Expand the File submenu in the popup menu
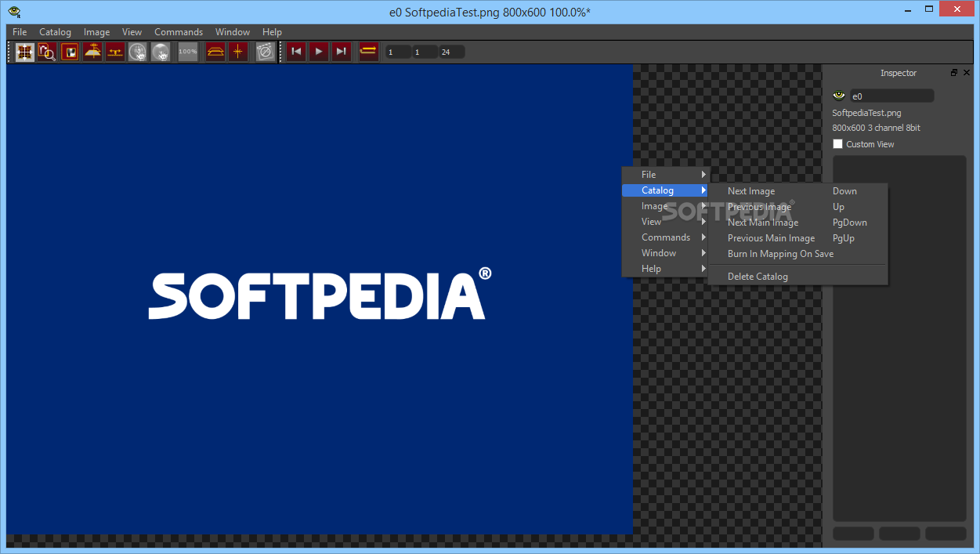This screenshot has width=980, height=554. 665,175
